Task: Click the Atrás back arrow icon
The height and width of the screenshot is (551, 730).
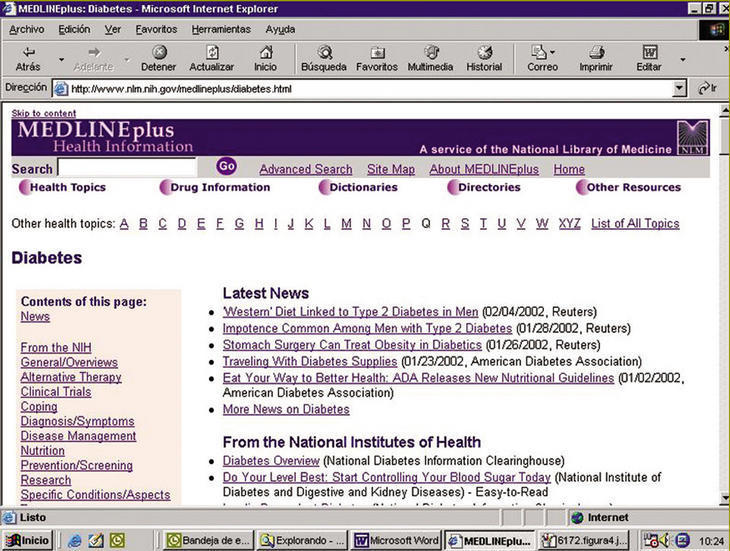Action: coord(28,52)
